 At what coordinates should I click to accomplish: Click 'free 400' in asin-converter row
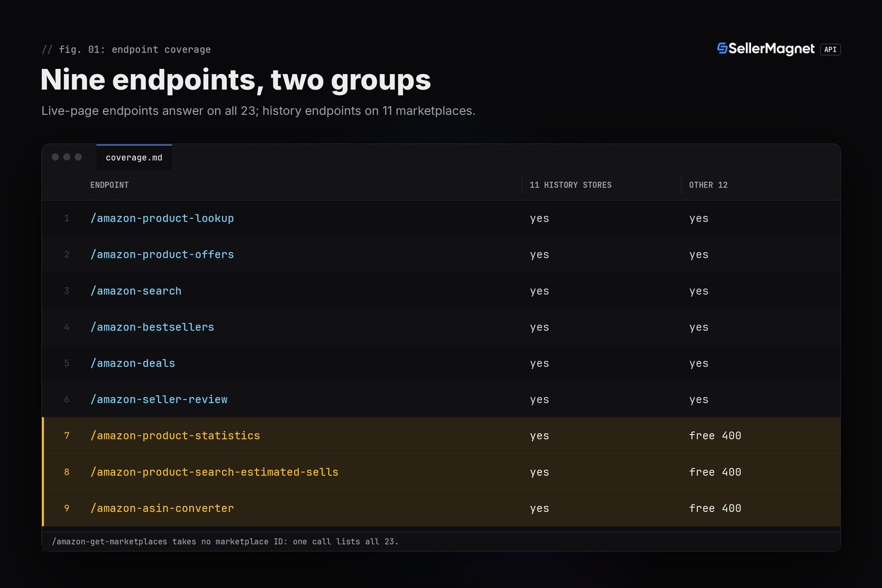pos(715,508)
